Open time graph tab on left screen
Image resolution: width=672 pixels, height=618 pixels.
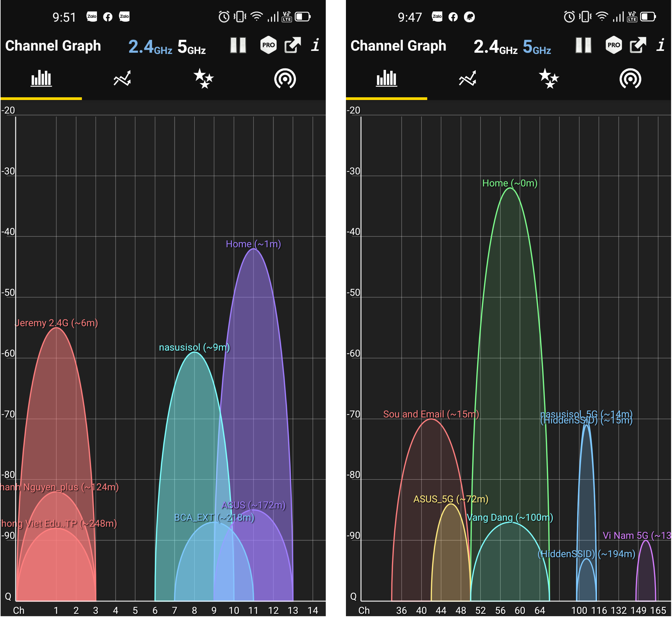click(x=122, y=79)
